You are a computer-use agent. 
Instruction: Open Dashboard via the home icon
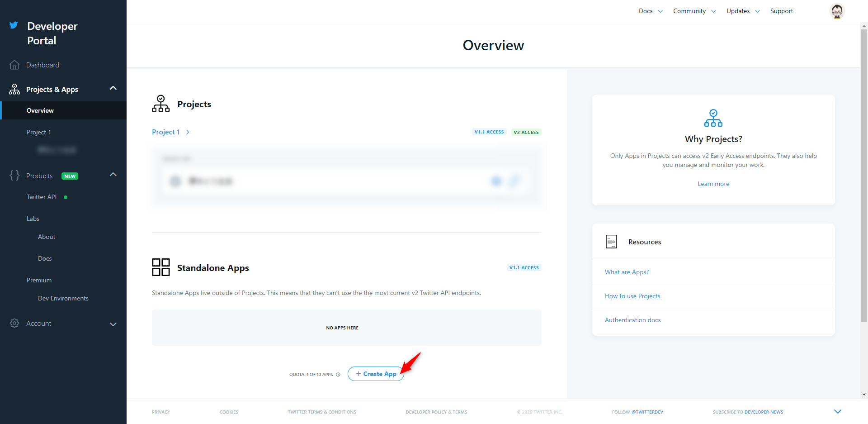point(14,65)
